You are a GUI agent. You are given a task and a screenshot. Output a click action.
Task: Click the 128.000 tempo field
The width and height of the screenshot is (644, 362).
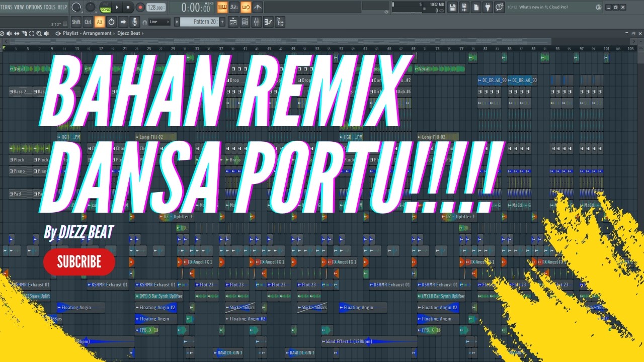[156, 8]
